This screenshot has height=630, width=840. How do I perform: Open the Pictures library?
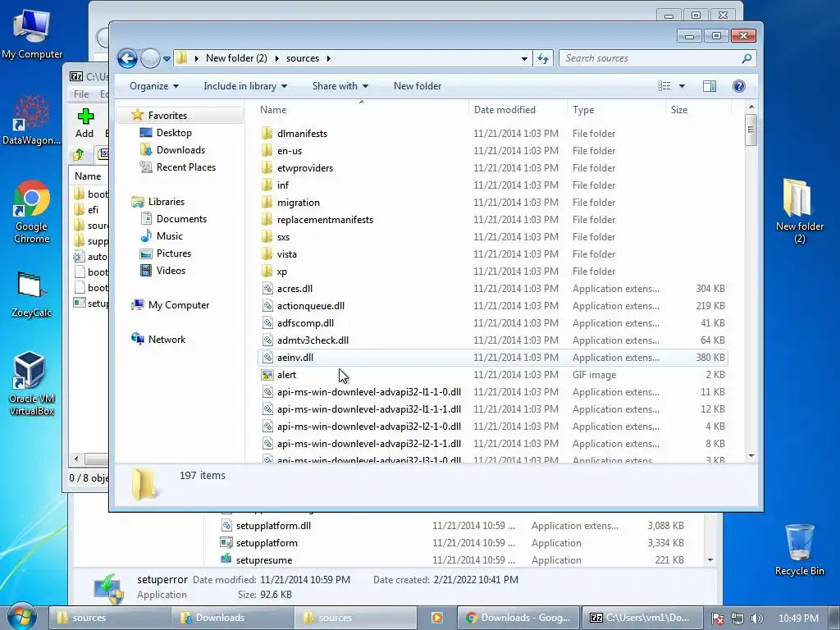174,253
